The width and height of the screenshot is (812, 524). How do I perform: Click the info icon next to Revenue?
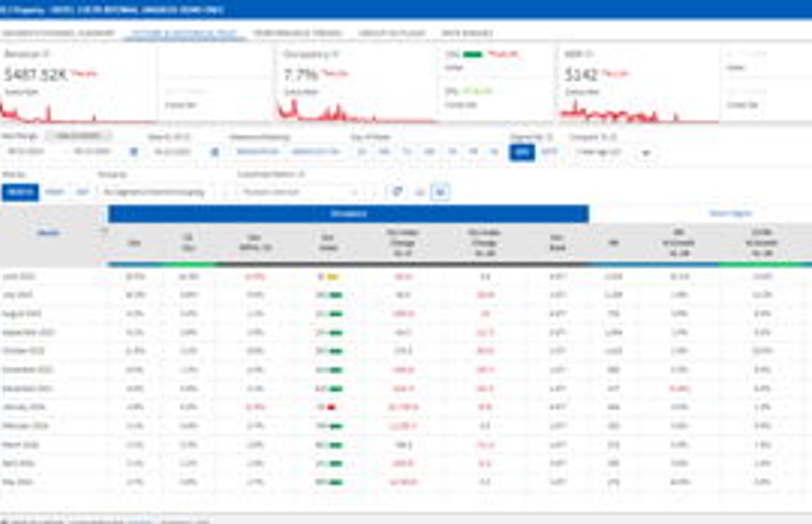(x=46, y=54)
